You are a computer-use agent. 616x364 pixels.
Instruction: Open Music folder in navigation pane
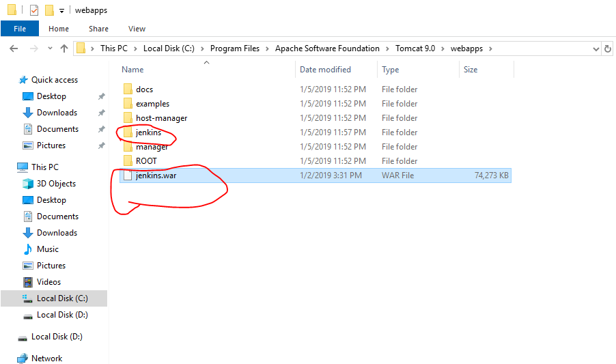point(47,249)
